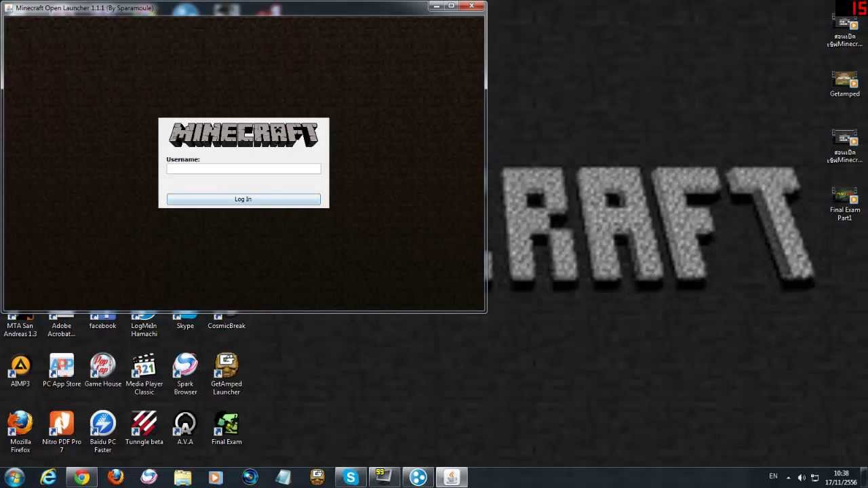Open the media player taskbar icon
868x488 pixels.
click(216, 478)
